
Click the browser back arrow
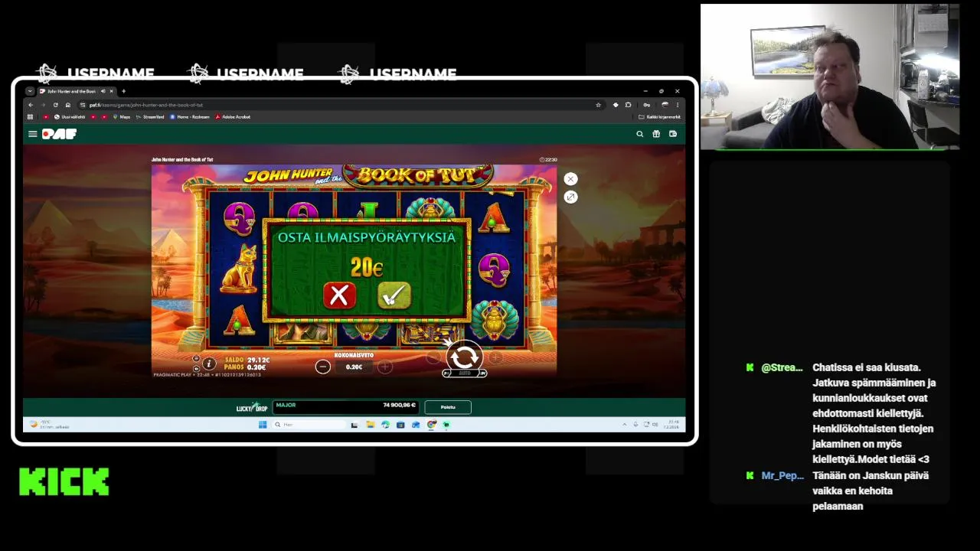[31, 105]
